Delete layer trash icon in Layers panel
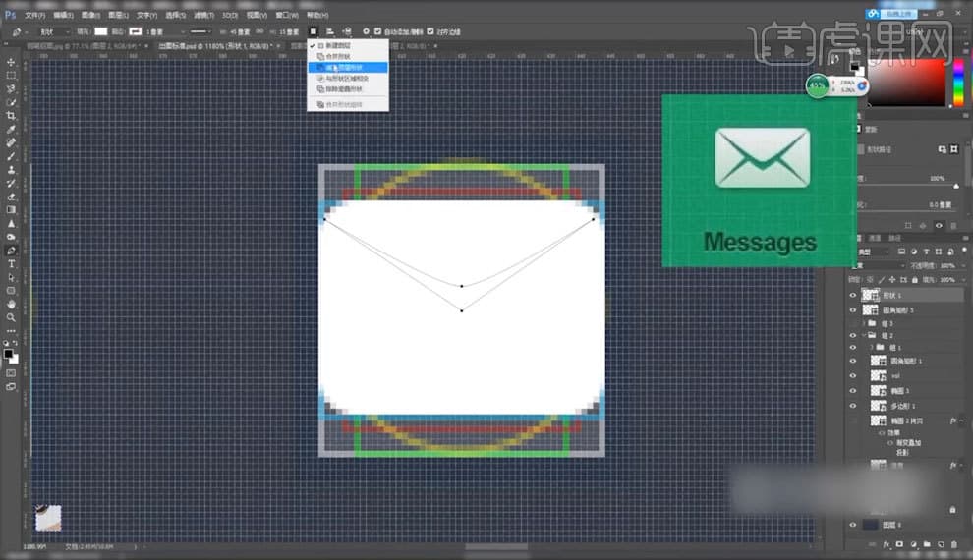973x560 pixels. (x=953, y=544)
